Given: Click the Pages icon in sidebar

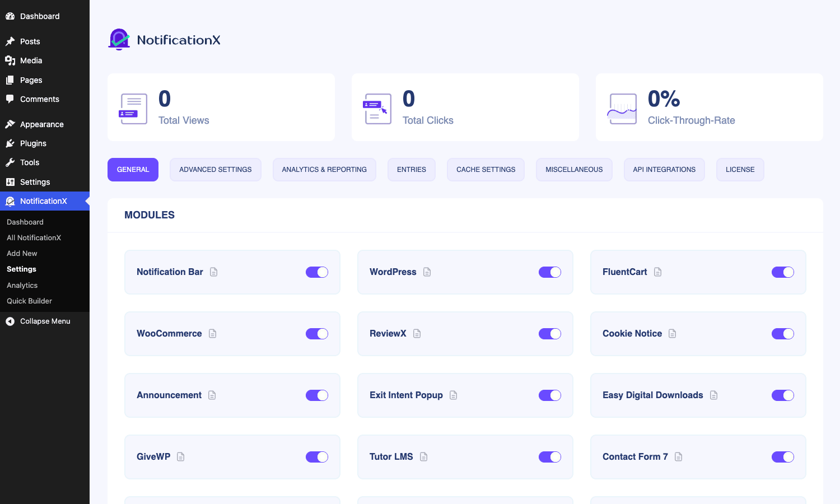Looking at the screenshot, I should pos(10,80).
